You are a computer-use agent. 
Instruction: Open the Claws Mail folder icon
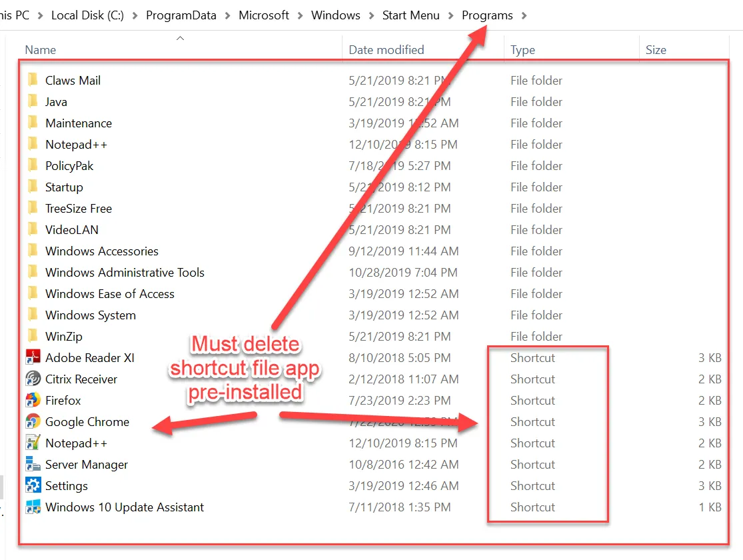coord(33,81)
